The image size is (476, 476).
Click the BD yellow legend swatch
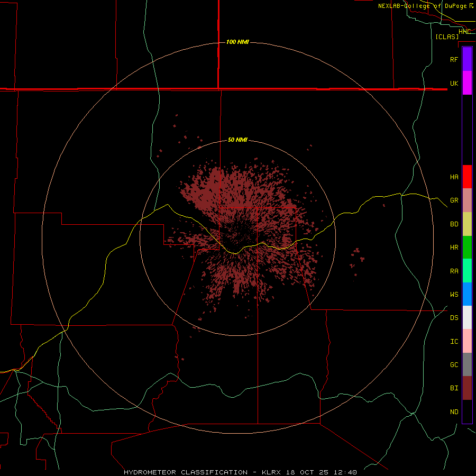(467, 224)
